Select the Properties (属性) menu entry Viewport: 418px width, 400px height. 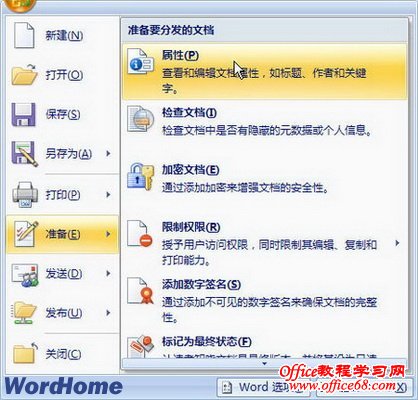(265, 72)
